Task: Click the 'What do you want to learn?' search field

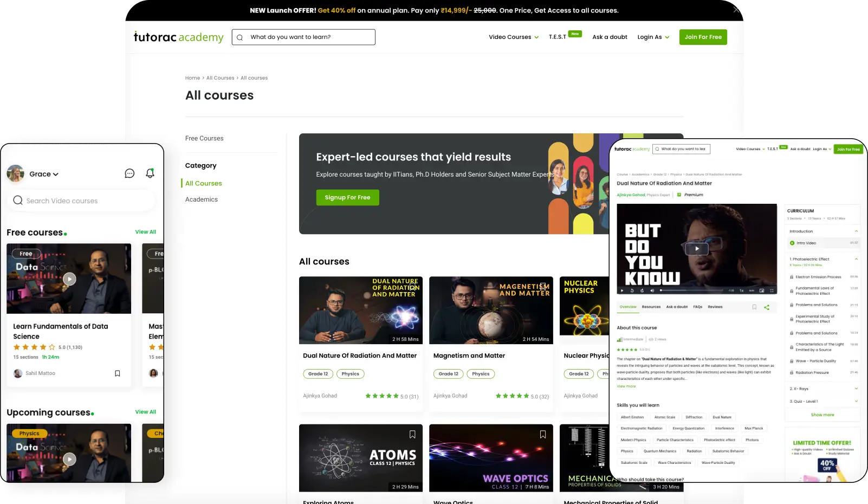Action: [303, 37]
